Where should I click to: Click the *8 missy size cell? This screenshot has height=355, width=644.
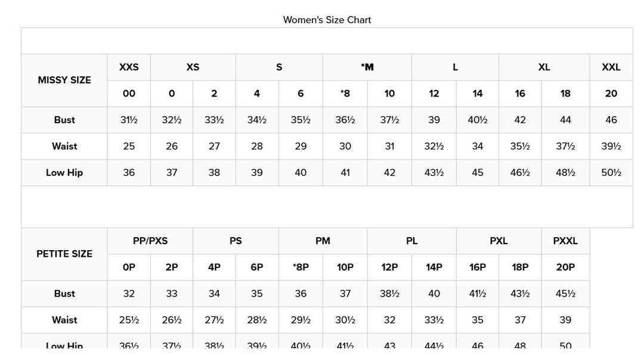[345, 94]
